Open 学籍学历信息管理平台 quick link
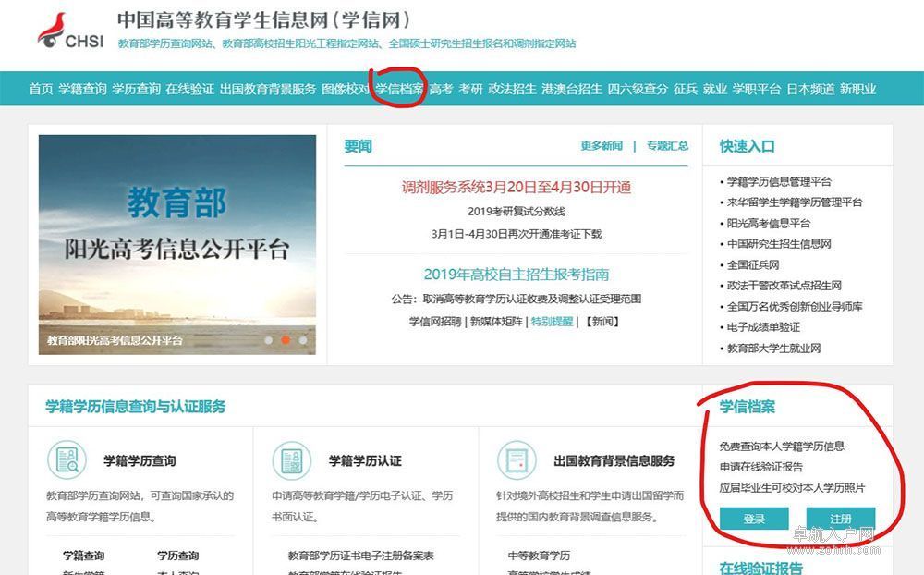 click(x=779, y=181)
